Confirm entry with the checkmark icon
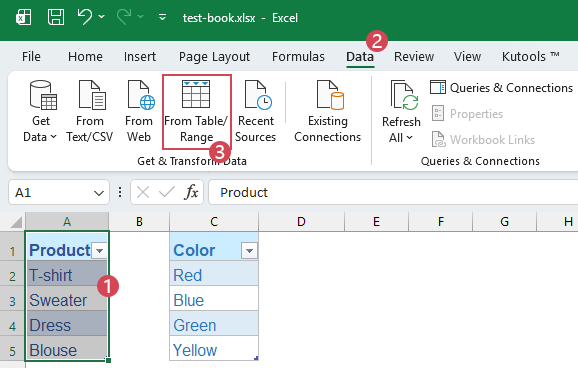578x368 pixels. pos(167,192)
